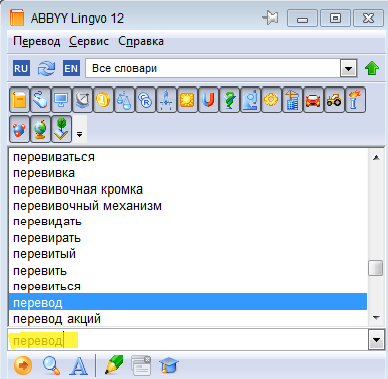Click the red car automotive dictionary icon
Viewport: 388px width, 379px height.
(313, 99)
